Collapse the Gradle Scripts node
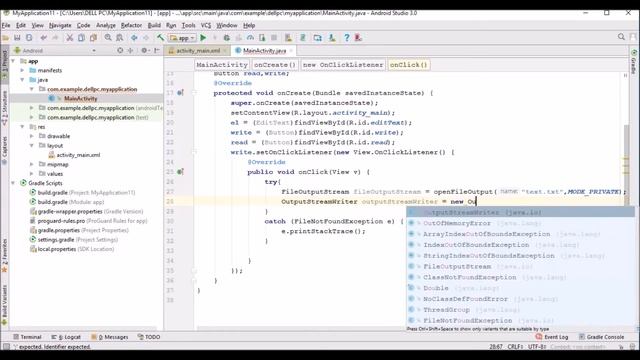 (13, 183)
